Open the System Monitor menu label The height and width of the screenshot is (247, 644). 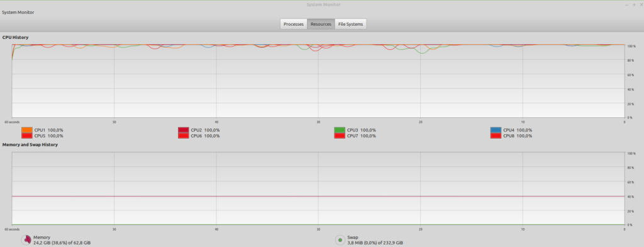click(x=18, y=13)
